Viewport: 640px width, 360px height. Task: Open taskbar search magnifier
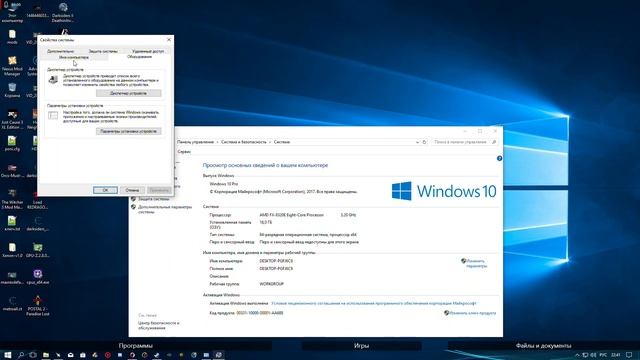[21, 355]
